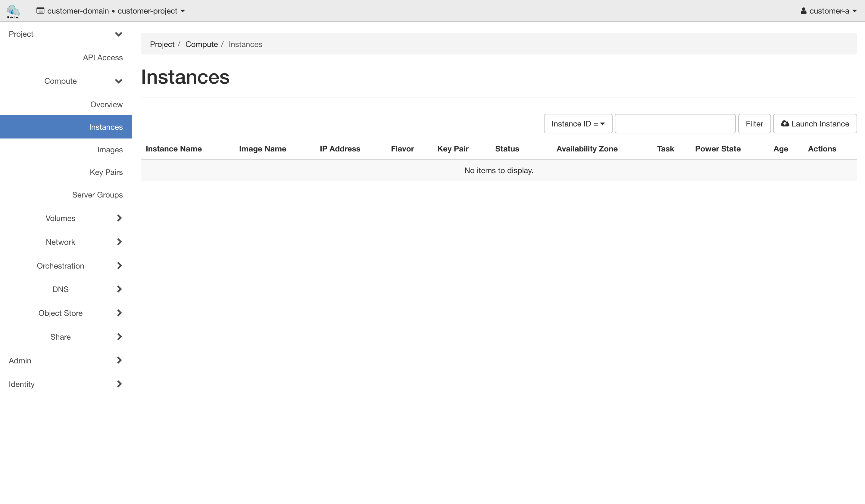865x504 pixels.
Task: Click the Age column header
Action: (x=781, y=149)
